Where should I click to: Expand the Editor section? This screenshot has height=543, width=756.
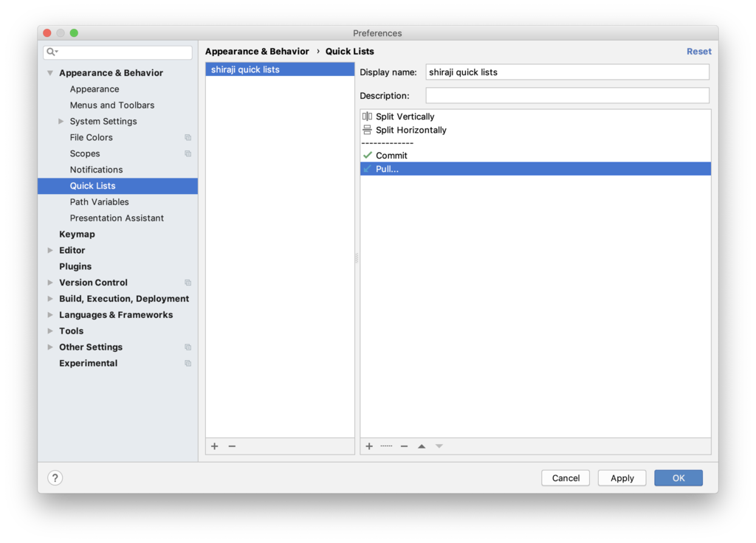50,250
